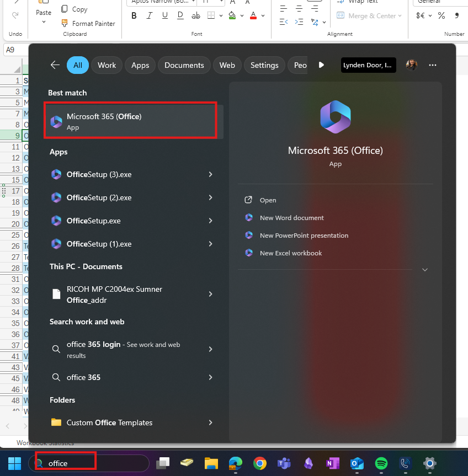This screenshot has width=468, height=476.
Task: Click the taskbar search box containing office
Action: coord(89,463)
